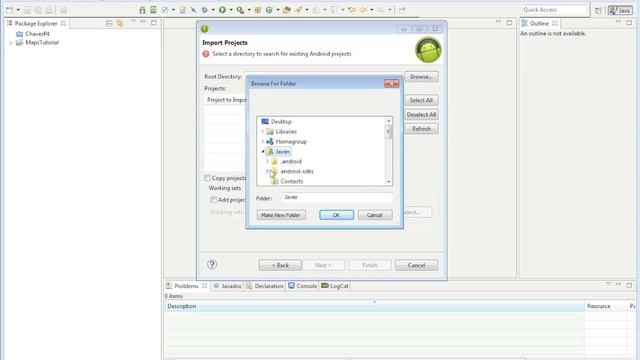The height and width of the screenshot is (360, 640).
Task: Open dropdown arrow next to New icon
Action: pyautogui.click(x=18, y=10)
